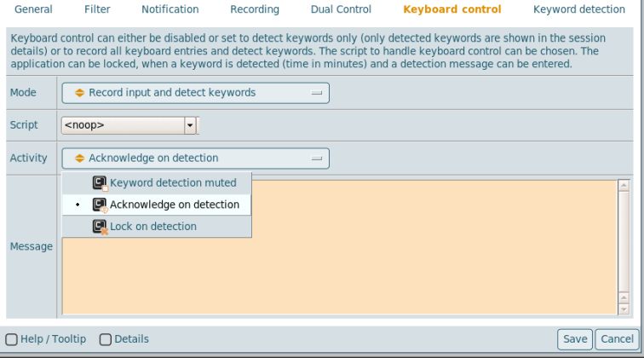Switch to the General tab
This screenshot has width=644, height=358.
pyautogui.click(x=33, y=10)
